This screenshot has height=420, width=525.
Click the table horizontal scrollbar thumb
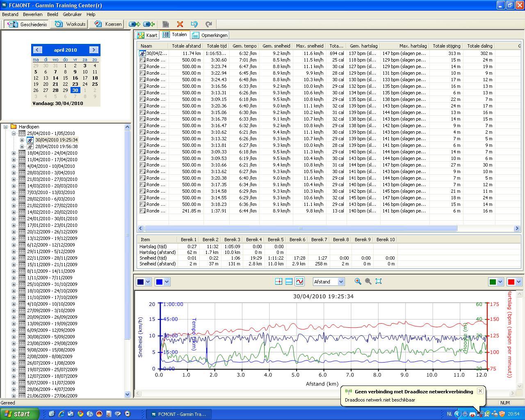point(300,228)
